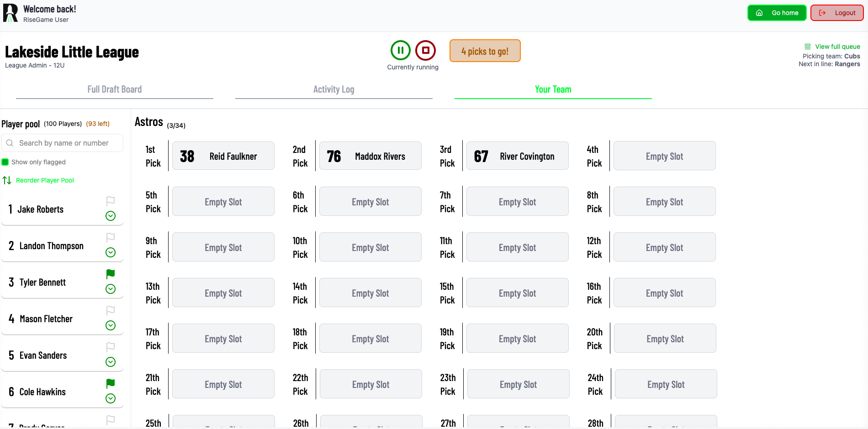Unflag Tyler Bennett's green flag
The image size is (868, 429).
(111, 274)
